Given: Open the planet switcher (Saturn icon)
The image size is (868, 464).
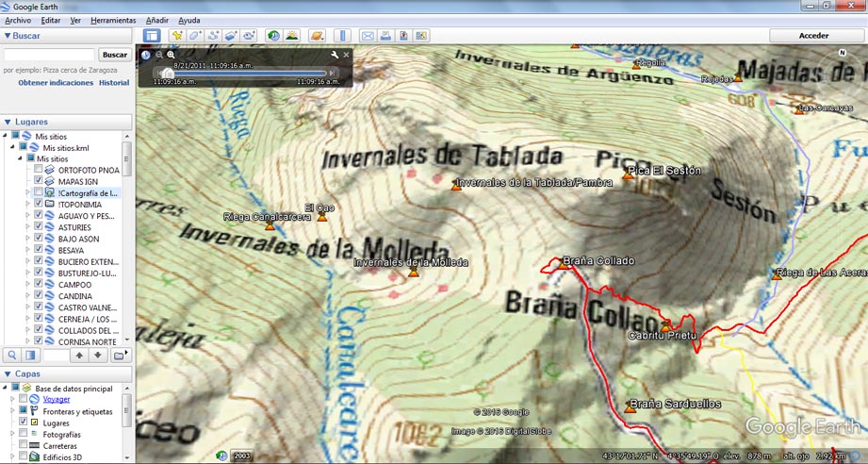Looking at the screenshot, I should coord(317,36).
